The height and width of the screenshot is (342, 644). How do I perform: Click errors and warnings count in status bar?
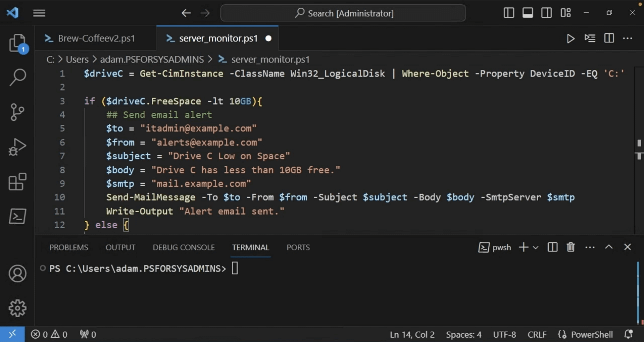click(x=49, y=334)
